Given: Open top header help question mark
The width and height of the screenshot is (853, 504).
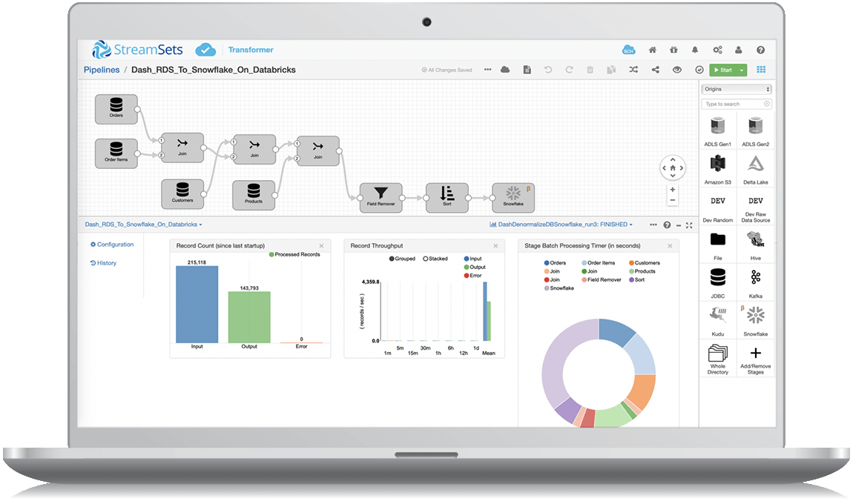Looking at the screenshot, I should (x=760, y=50).
